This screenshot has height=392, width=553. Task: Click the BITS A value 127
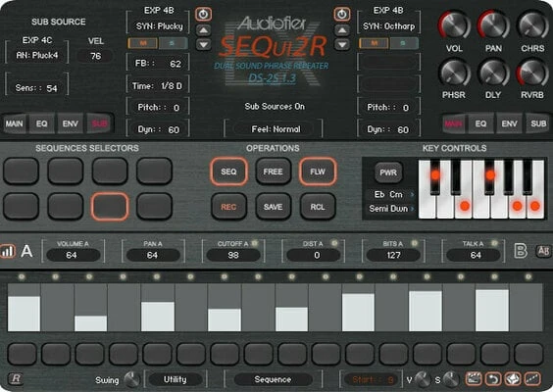tap(393, 255)
